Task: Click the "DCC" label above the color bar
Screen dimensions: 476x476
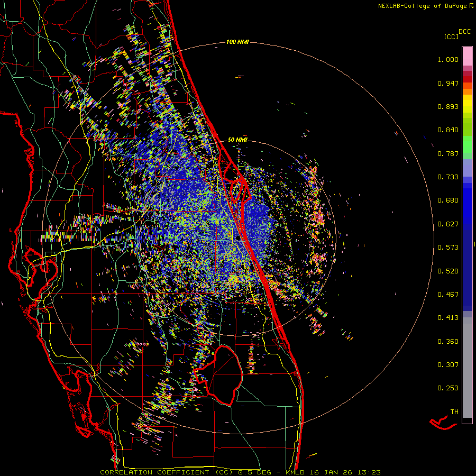Action: (464, 32)
